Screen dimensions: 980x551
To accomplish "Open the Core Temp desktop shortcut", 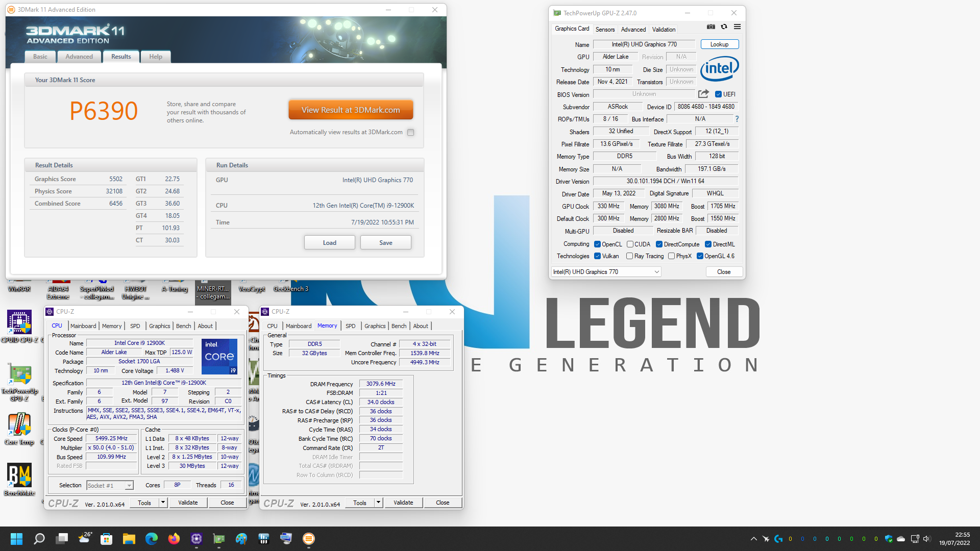I will coord(19,429).
